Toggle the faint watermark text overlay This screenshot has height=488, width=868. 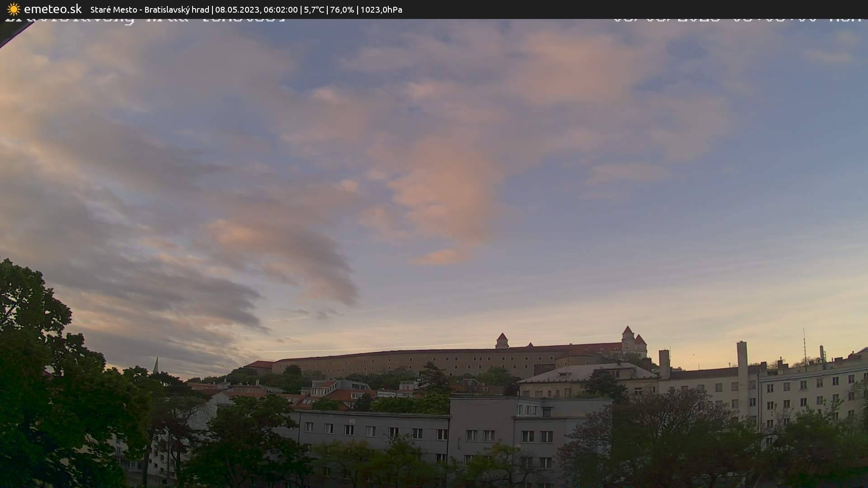145,18
